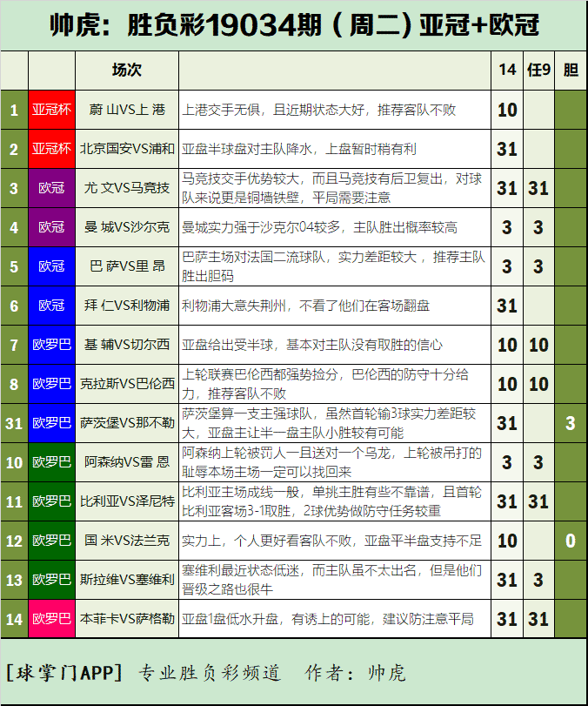Click the blue 欧冠 label beside 拜仁VS利物浦
Image resolution: width=588 pixels, height=706 pixels.
coord(51,306)
